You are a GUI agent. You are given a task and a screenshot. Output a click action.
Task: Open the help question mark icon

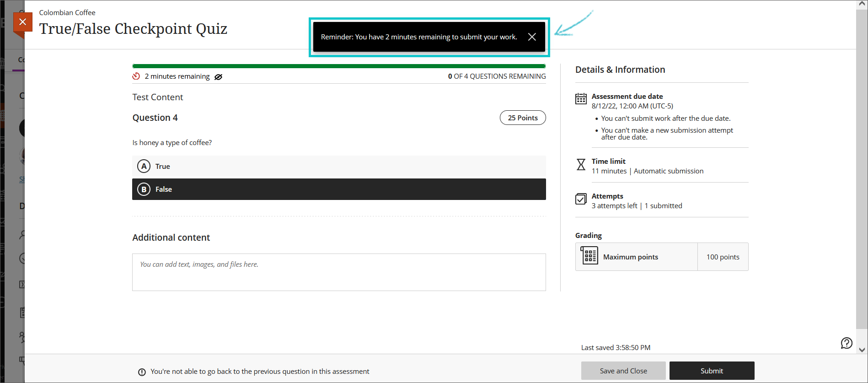(846, 343)
